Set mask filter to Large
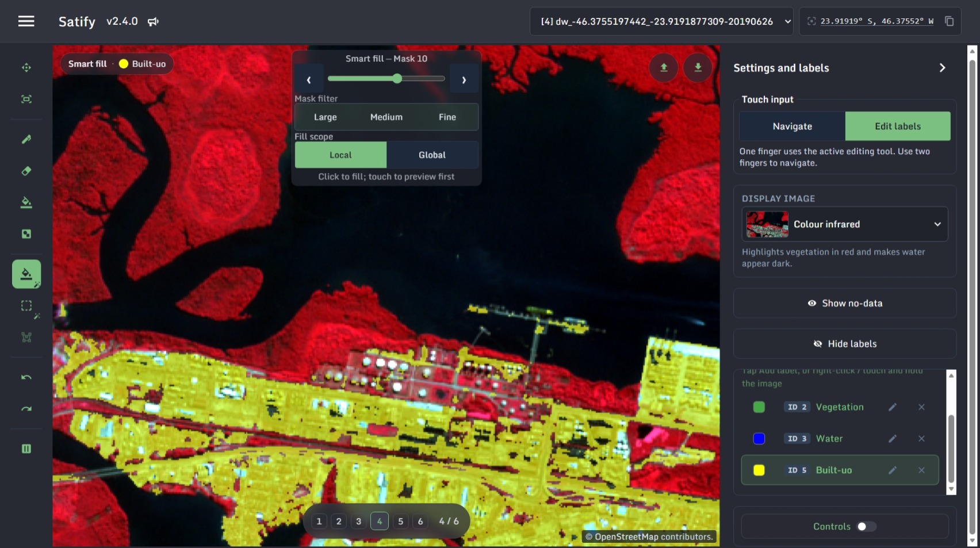 click(x=326, y=117)
